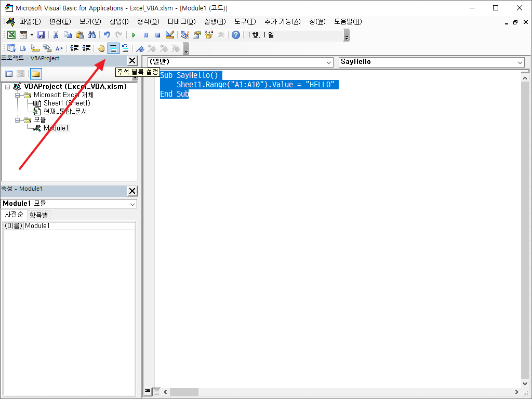Cut selection with the scissors icon

point(56,35)
